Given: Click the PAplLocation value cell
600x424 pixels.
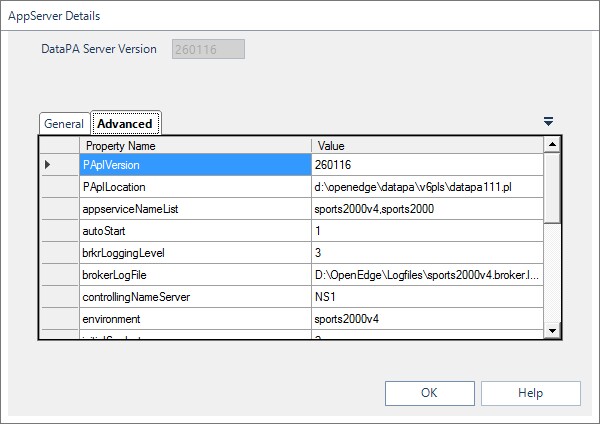Looking at the screenshot, I should click(x=427, y=187).
